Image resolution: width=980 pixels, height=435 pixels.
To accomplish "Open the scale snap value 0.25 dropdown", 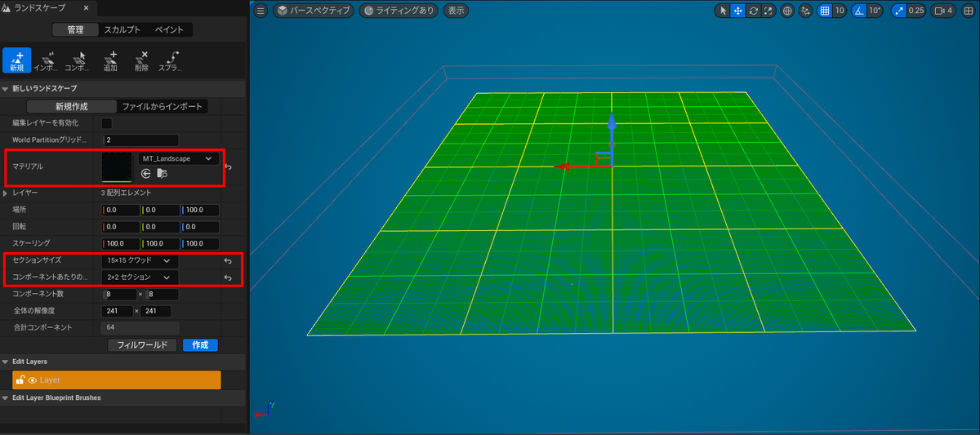I will [917, 11].
